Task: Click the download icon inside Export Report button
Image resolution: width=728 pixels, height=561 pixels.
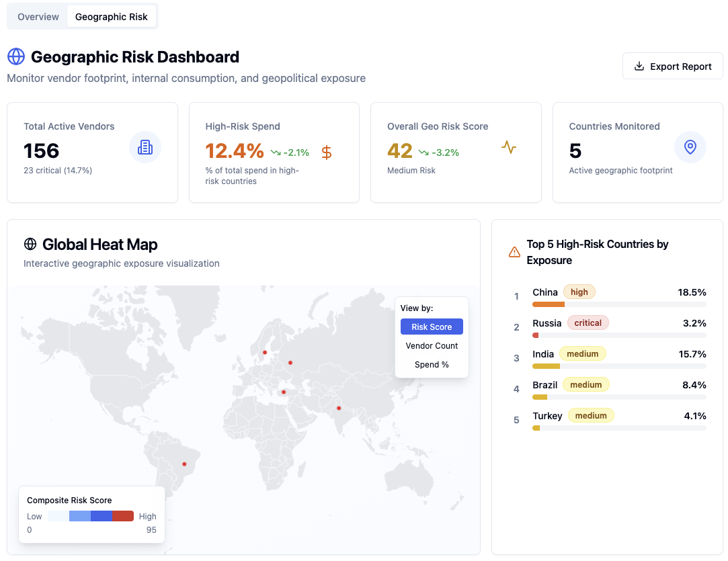Action: pos(638,66)
